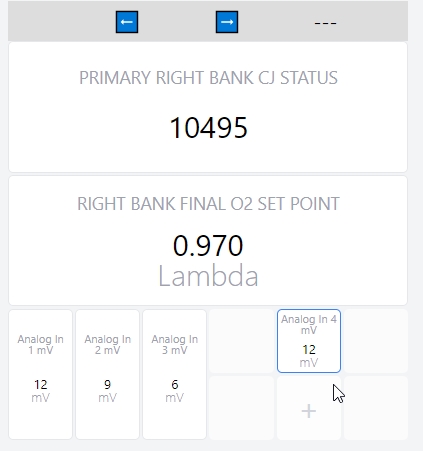Viewport: 423px width, 451px height.
Task: Click the empty slot right of the plus tile
Action: coord(376,408)
